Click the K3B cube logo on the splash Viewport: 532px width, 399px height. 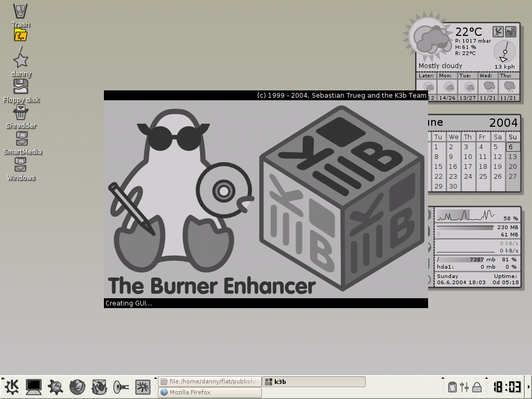342,198
